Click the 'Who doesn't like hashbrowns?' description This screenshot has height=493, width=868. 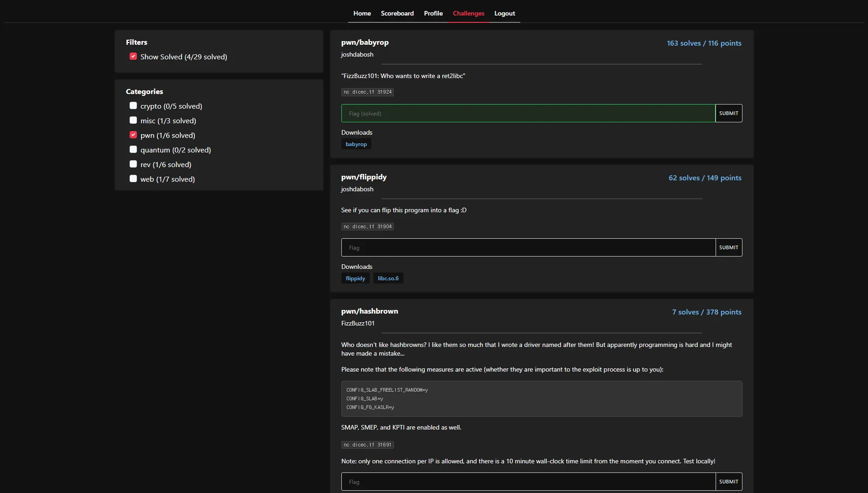(536, 349)
